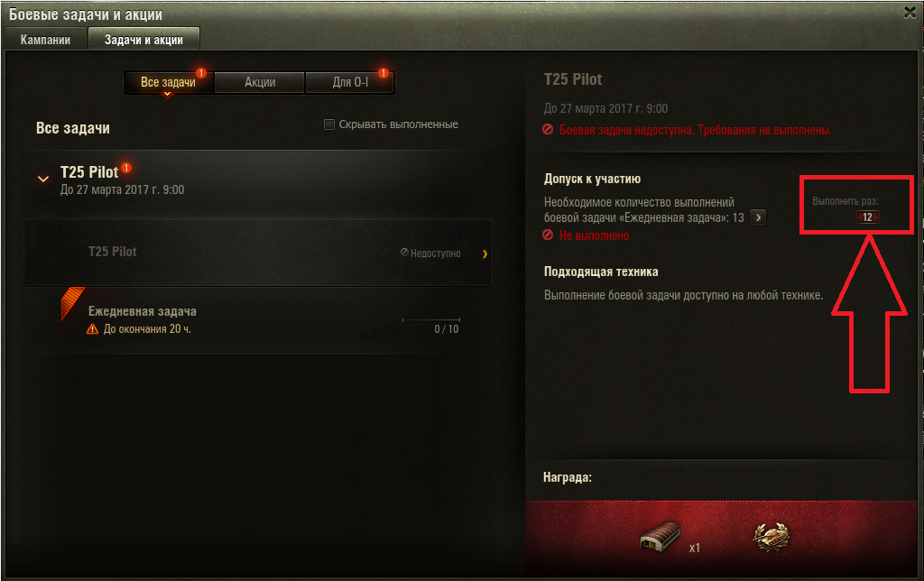Click the garage slot reward icon
Image resolution: width=924 pixels, height=581 pixels.
[x=660, y=537]
